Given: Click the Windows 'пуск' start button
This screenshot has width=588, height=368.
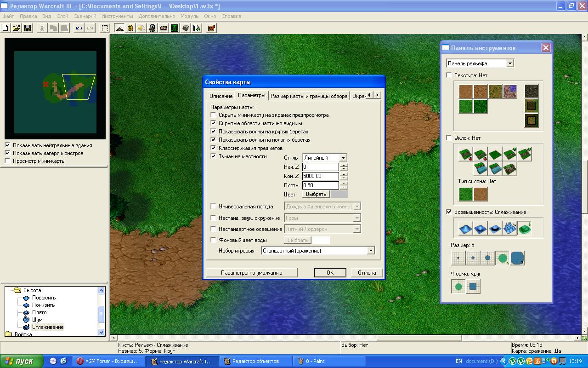Looking at the screenshot, I should [22, 361].
